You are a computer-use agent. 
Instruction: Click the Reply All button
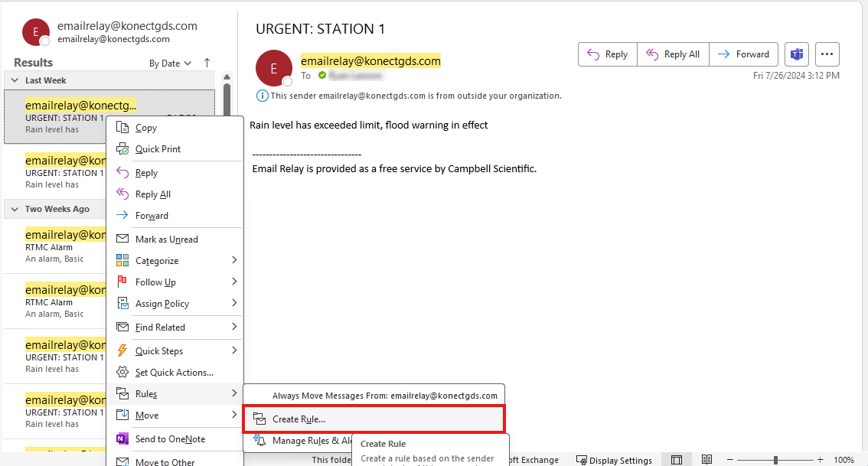pyautogui.click(x=673, y=54)
